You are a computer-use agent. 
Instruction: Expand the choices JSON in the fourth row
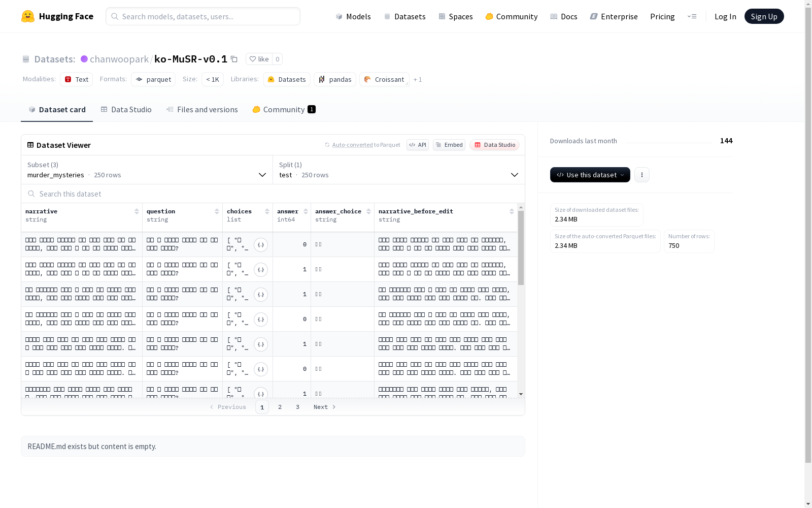click(x=261, y=320)
